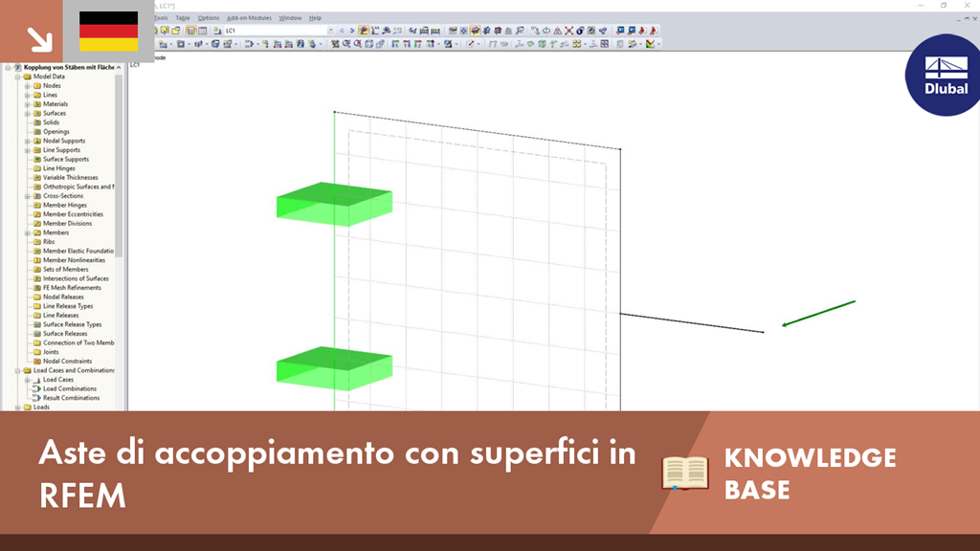Click the grid table icon on second toolbar
Screen dimensions: 980x551
605,44
